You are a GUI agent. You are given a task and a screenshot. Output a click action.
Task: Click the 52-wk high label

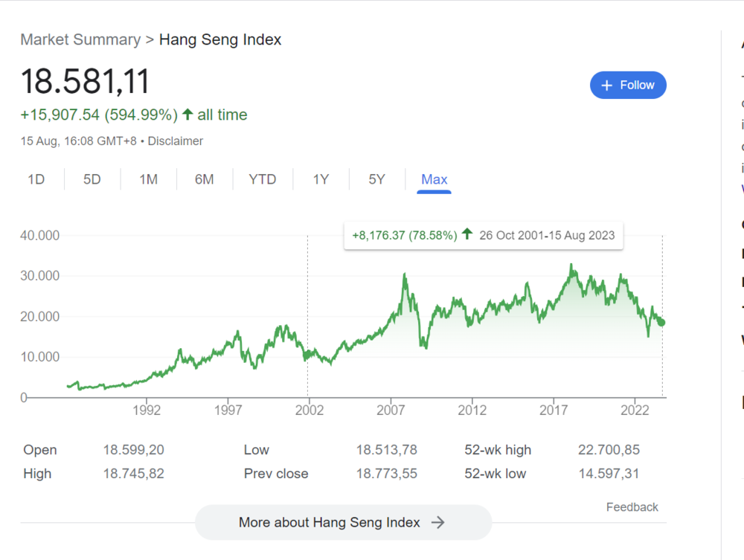click(x=498, y=450)
